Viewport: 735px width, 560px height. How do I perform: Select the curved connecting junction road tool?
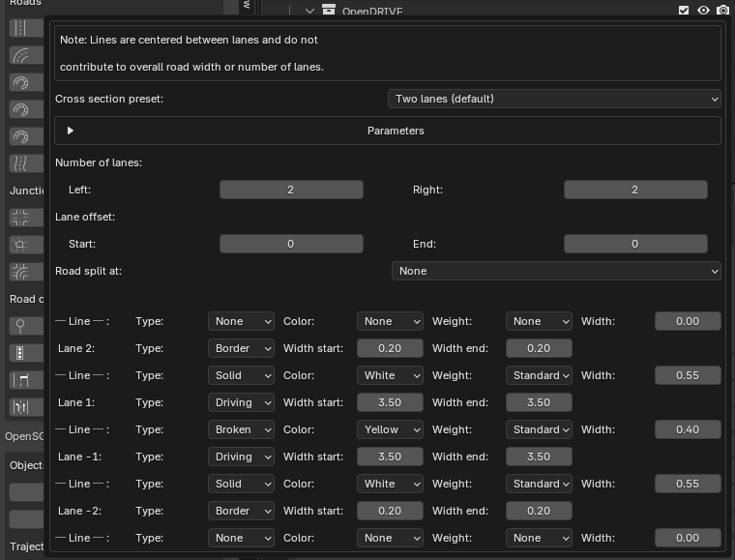26,272
